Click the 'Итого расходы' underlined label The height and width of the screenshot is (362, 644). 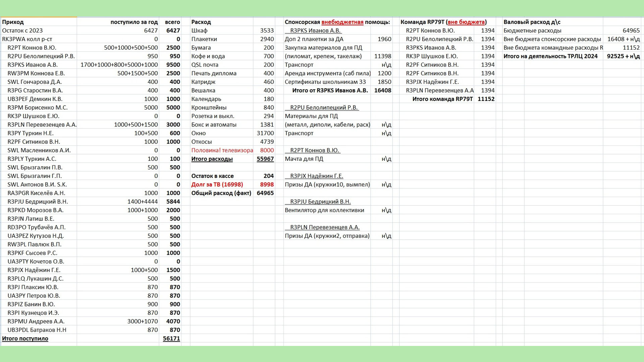(212, 159)
